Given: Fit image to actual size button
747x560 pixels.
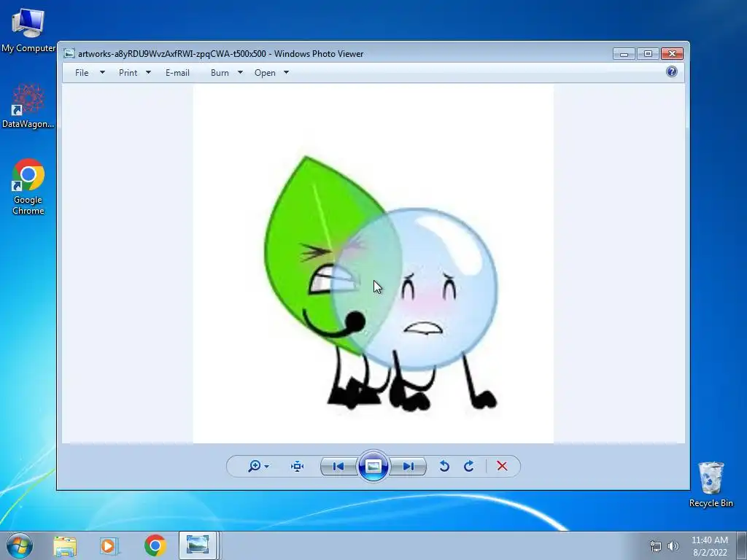Looking at the screenshot, I should (x=298, y=466).
